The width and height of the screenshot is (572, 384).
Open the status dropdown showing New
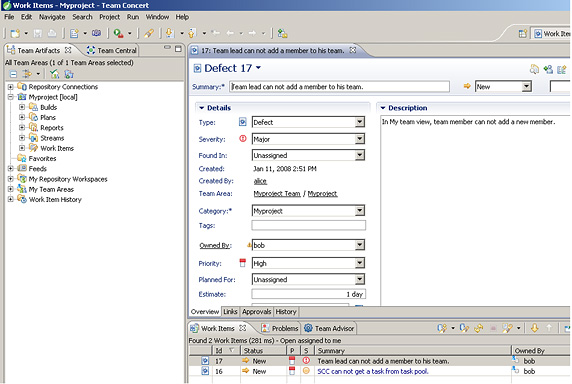pos(526,86)
